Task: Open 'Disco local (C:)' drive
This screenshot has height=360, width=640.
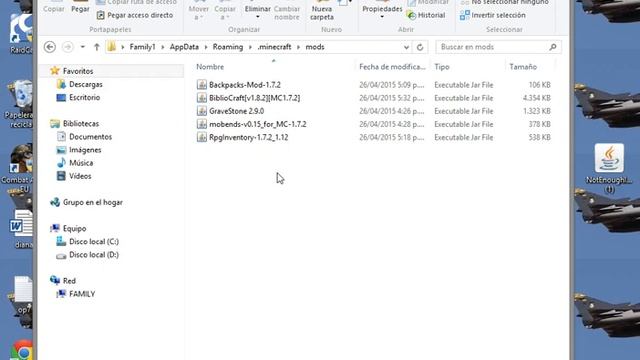Action: (x=94, y=242)
